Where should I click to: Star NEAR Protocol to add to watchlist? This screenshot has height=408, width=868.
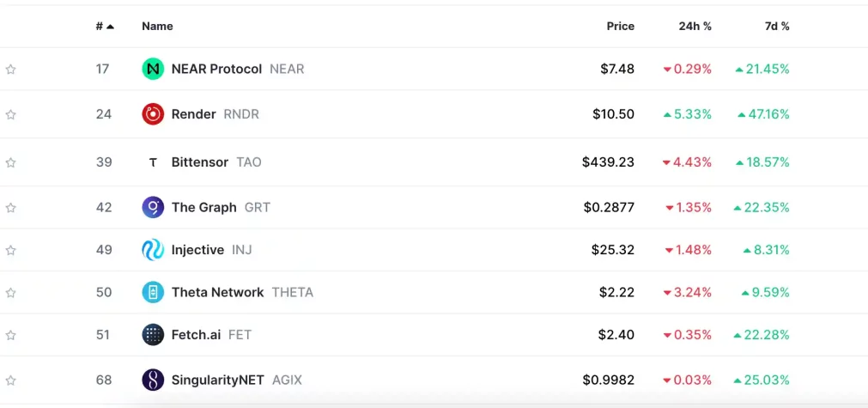[x=11, y=70]
